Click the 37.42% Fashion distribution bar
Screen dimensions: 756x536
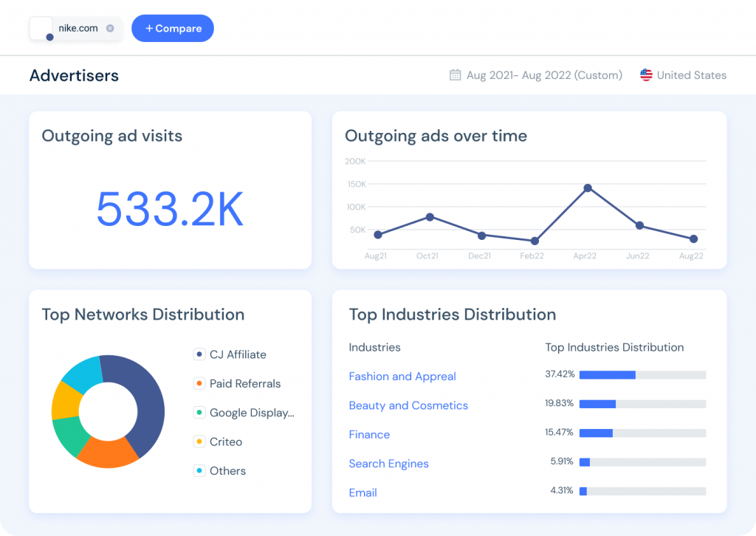pyautogui.click(x=642, y=375)
